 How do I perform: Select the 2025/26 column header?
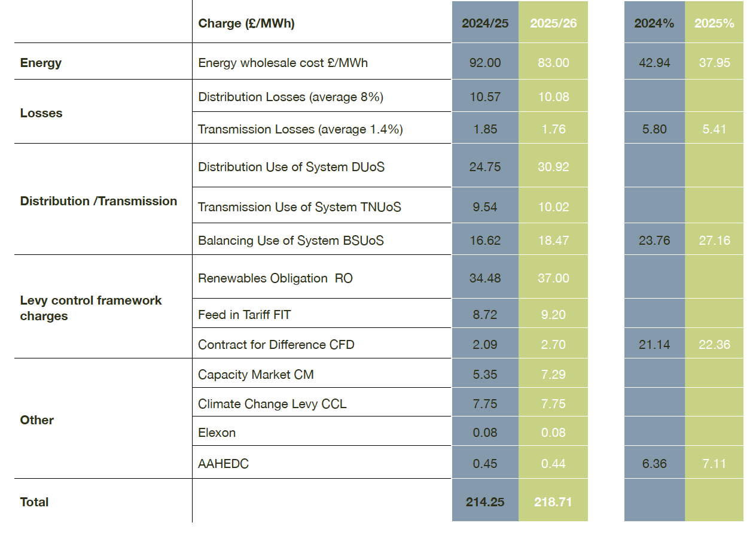click(553, 24)
